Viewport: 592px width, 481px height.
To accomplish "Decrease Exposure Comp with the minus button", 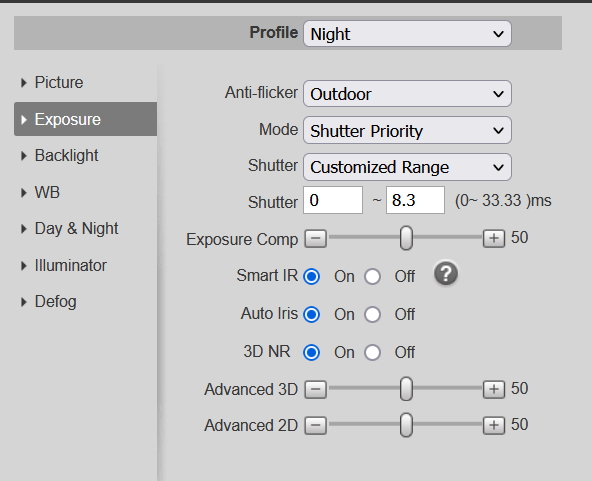I will tap(316, 238).
